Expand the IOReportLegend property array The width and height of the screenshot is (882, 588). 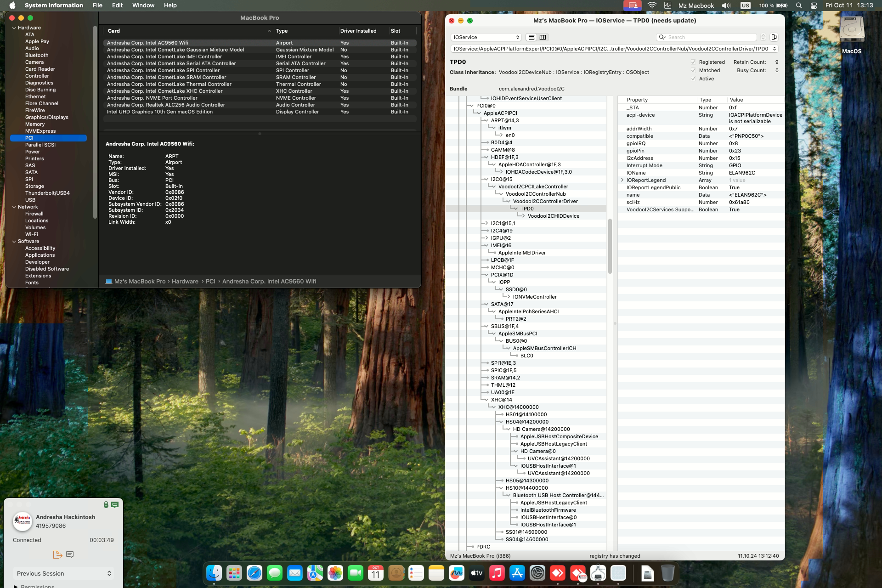click(x=622, y=180)
